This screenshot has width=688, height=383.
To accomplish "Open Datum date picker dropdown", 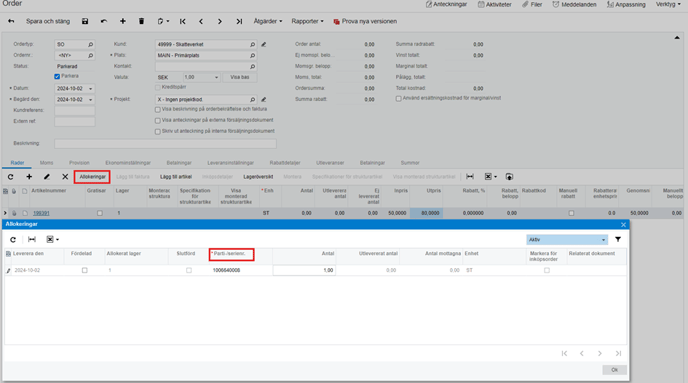I will 90,89.
